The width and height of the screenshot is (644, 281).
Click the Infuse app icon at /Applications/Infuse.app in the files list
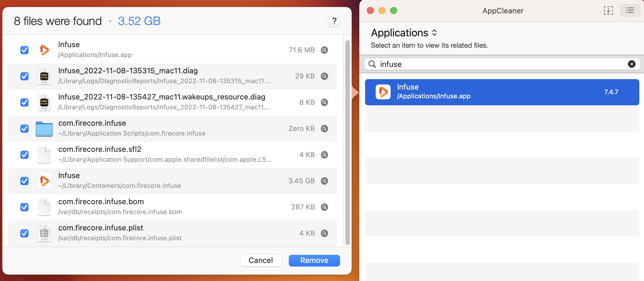(x=44, y=50)
